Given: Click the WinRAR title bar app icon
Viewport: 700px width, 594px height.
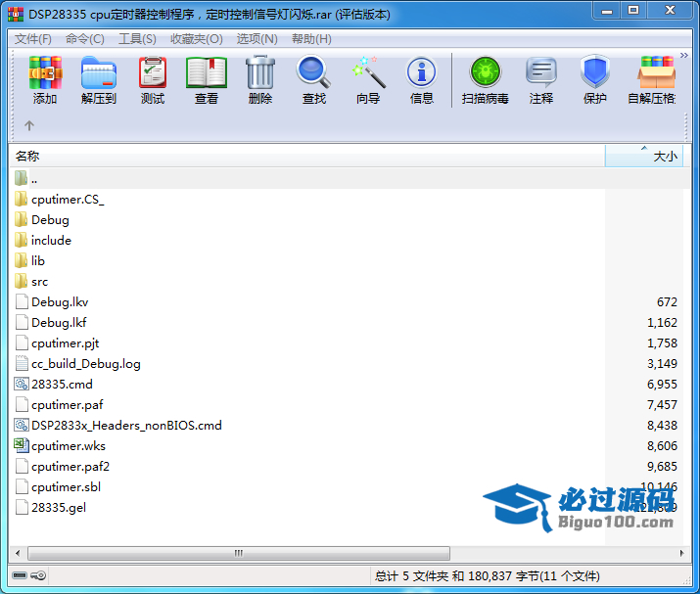Looking at the screenshot, I should 16,14.
